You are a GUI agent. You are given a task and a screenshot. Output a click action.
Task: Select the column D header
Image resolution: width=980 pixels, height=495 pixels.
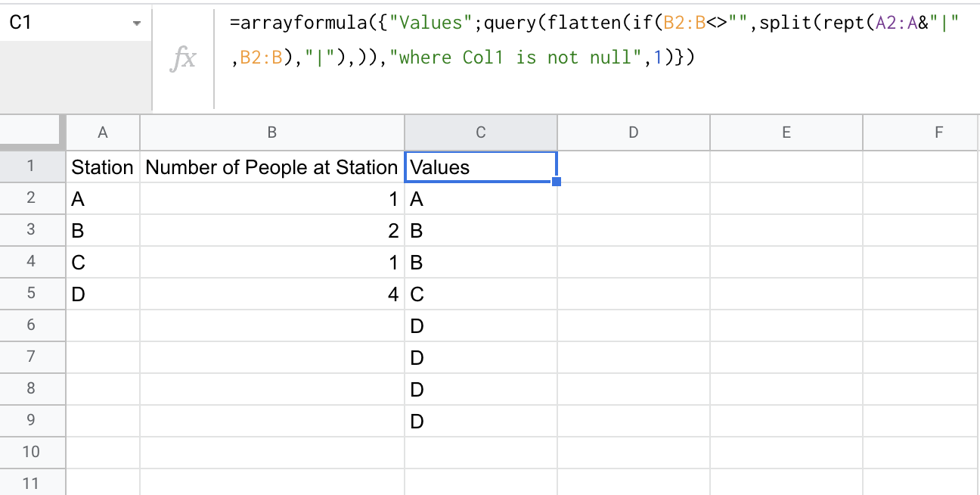pyautogui.click(x=634, y=132)
